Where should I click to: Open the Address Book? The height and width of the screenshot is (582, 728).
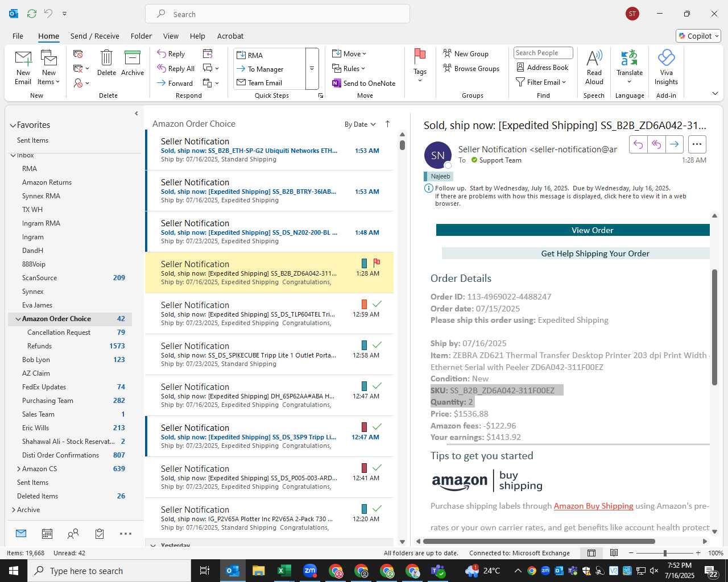click(543, 67)
